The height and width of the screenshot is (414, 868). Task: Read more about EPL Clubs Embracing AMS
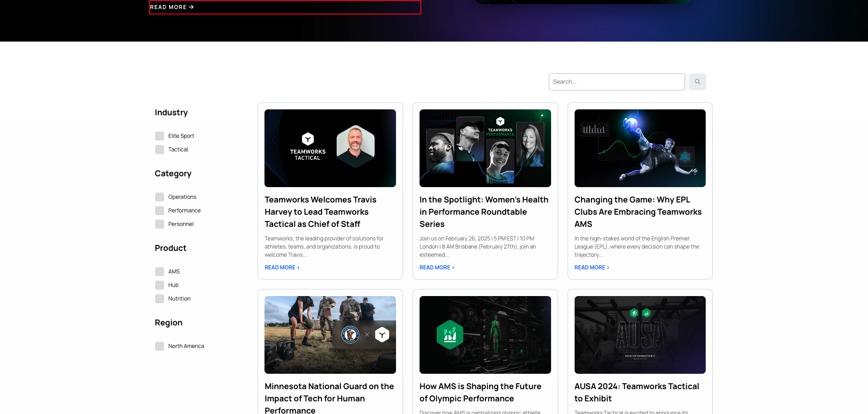click(x=590, y=267)
